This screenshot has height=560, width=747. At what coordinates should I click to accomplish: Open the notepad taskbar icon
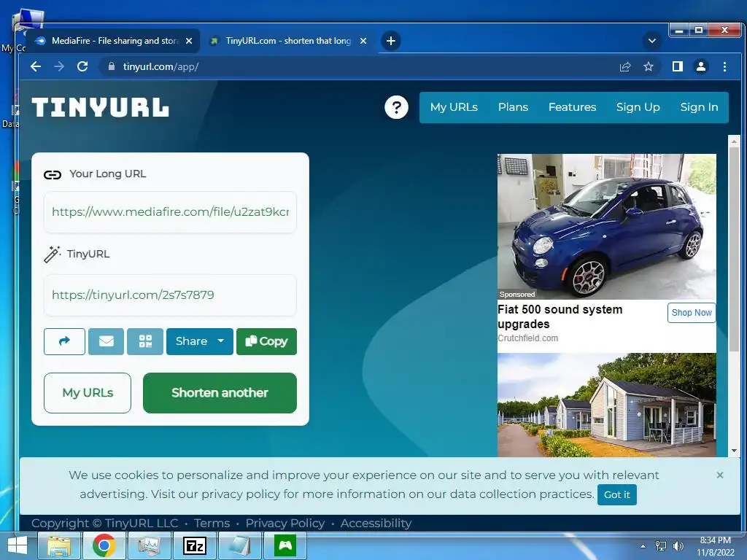(239, 545)
